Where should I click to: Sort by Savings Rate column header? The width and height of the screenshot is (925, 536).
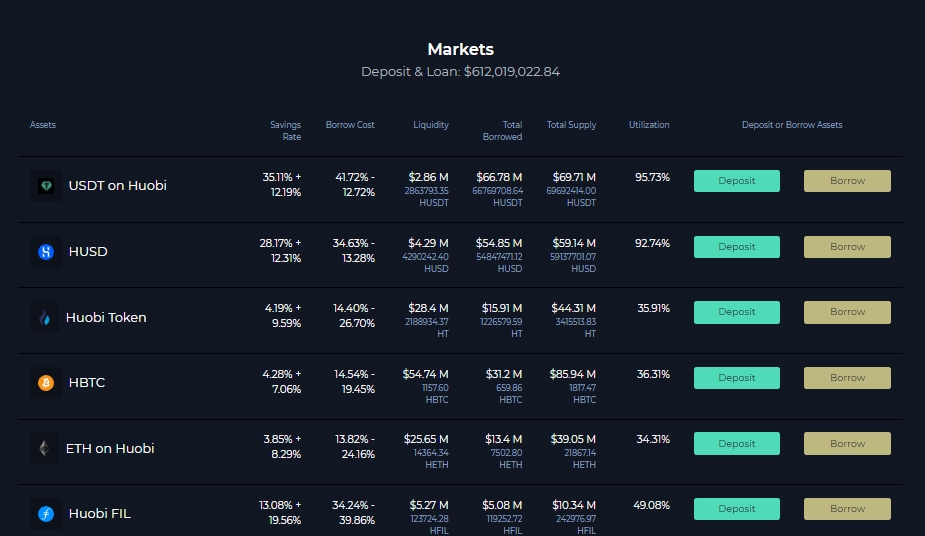tap(285, 130)
